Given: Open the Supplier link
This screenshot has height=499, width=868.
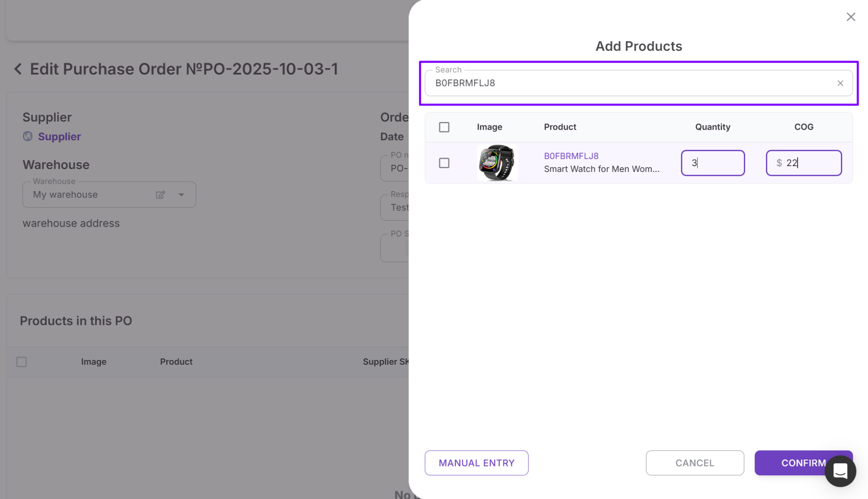Looking at the screenshot, I should (59, 136).
